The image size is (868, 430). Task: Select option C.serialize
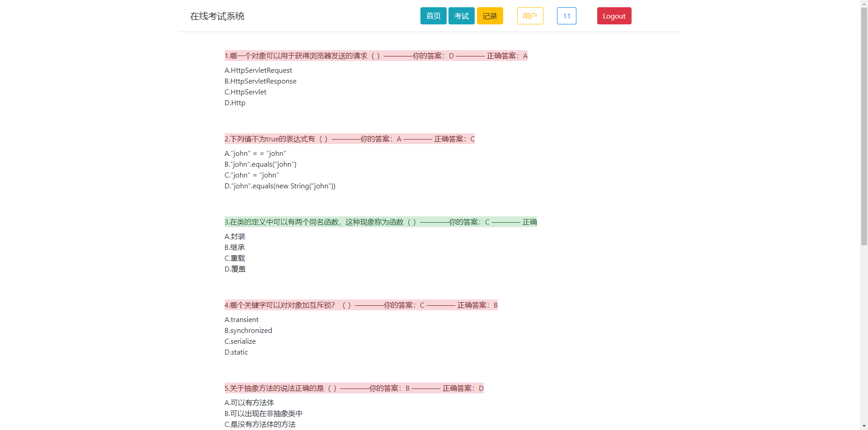point(240,341)
